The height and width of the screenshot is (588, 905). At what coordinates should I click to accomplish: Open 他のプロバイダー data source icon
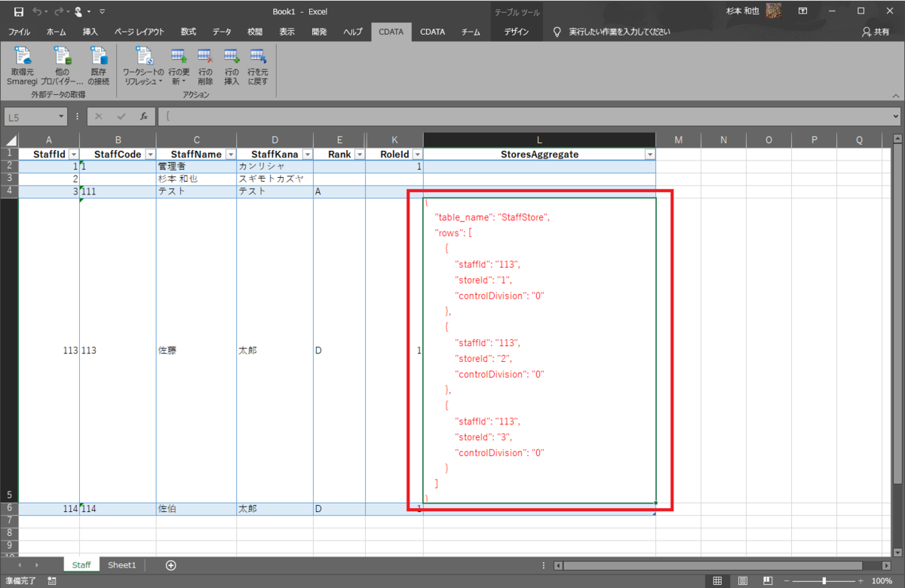61,66
